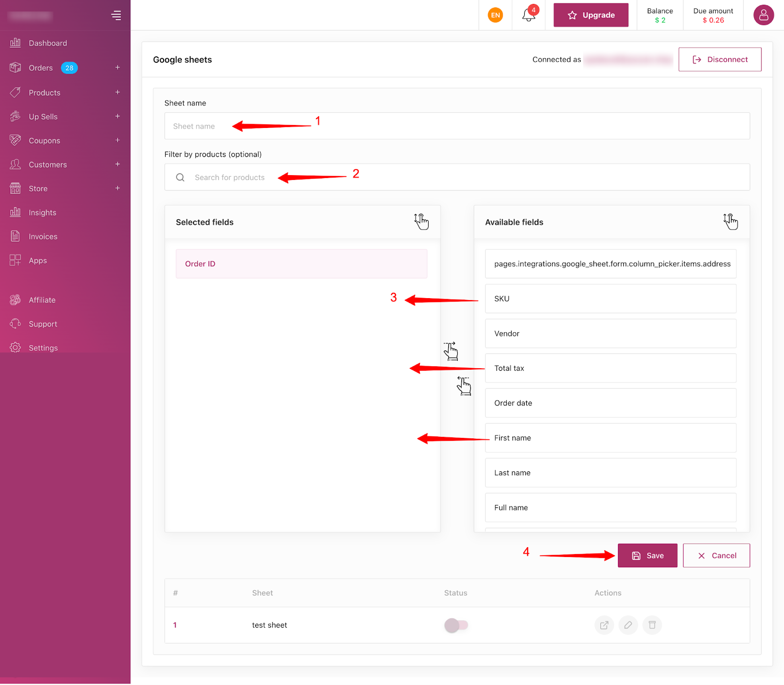Open Dashboard menu item
The height and width of the screenshot is (685, 784).
[48, 43]
